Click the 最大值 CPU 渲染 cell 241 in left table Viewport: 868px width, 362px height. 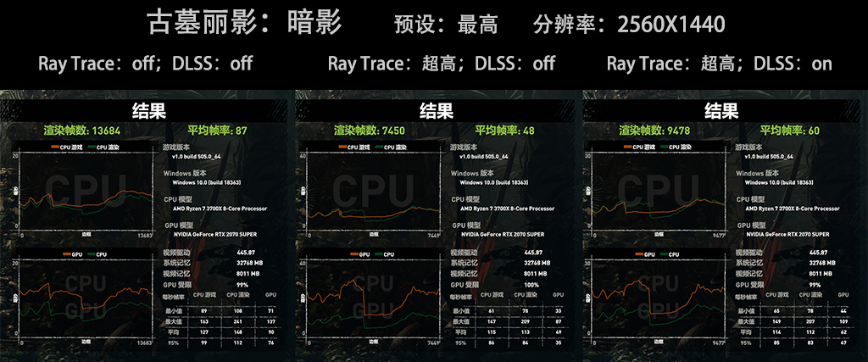coord(238,321)
